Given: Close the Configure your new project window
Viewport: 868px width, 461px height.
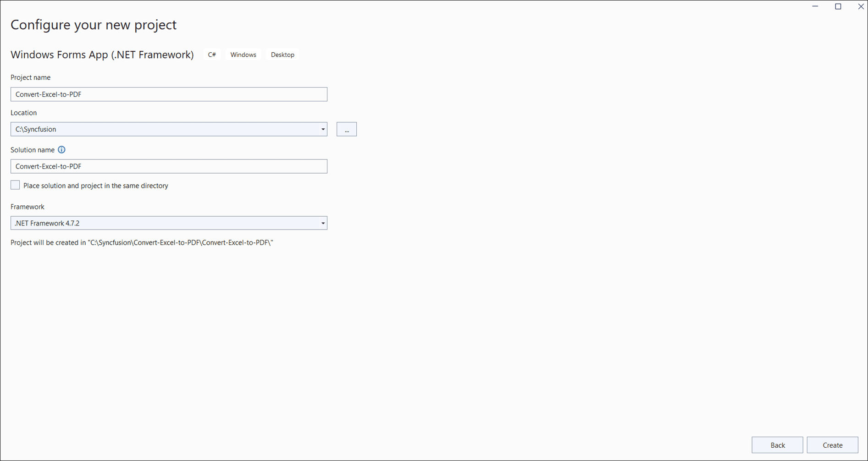Looking at the screenshot, I should point(861,6).
